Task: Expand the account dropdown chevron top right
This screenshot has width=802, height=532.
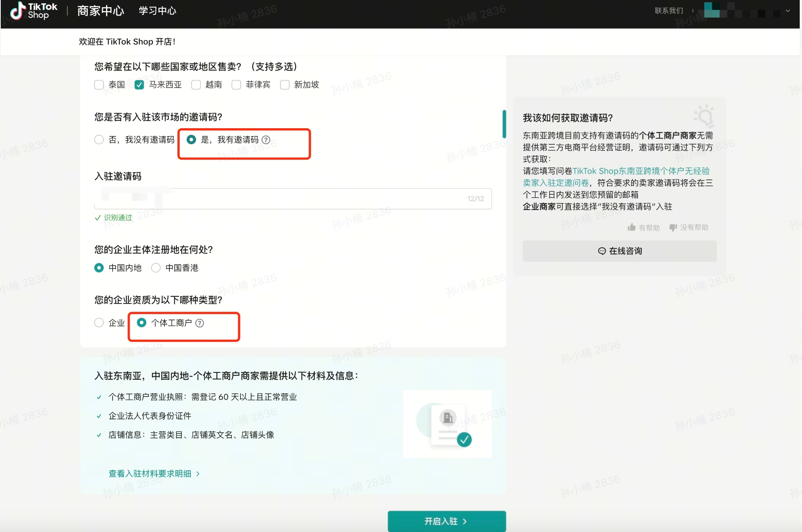Action: tap(787, 11)
